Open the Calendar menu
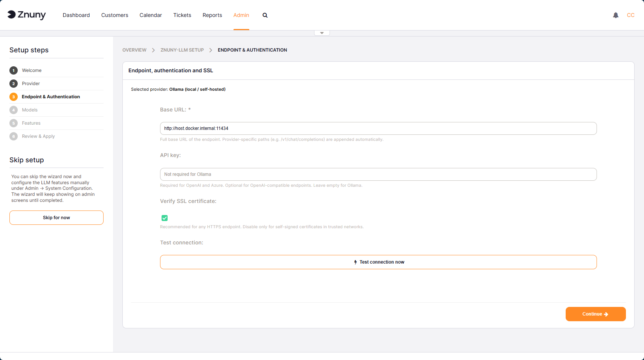Image resolution: width=644 pixels, height=360 pixels. (151, 15)
